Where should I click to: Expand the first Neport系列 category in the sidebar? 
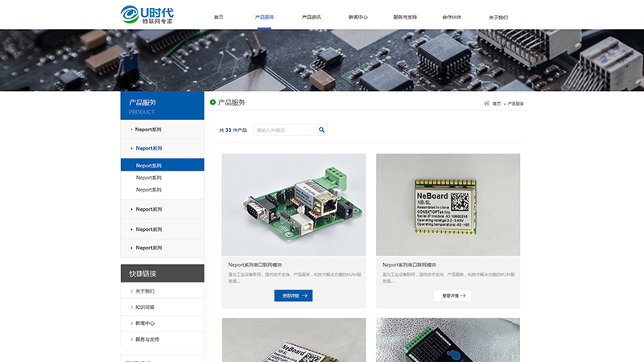(163, 130)
